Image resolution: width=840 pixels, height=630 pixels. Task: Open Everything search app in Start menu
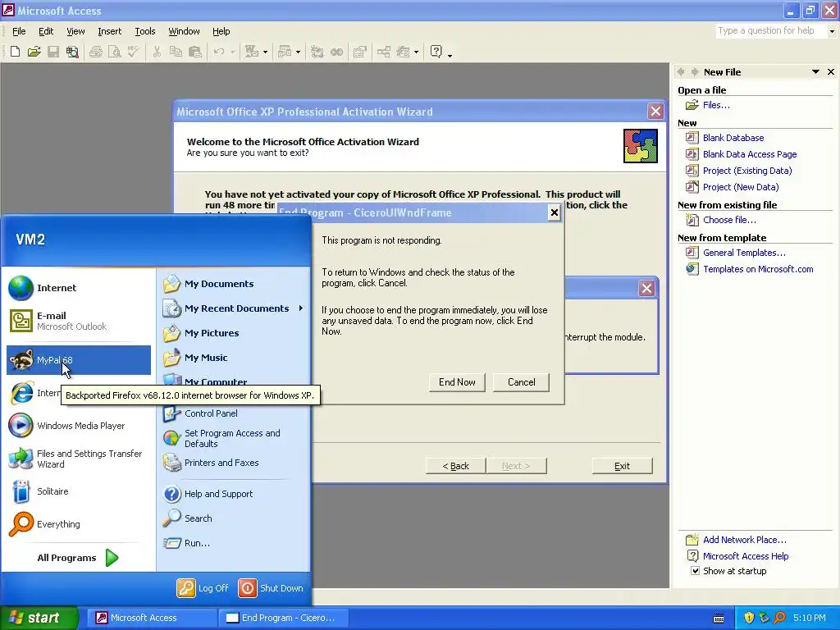[x=79, y=524]
